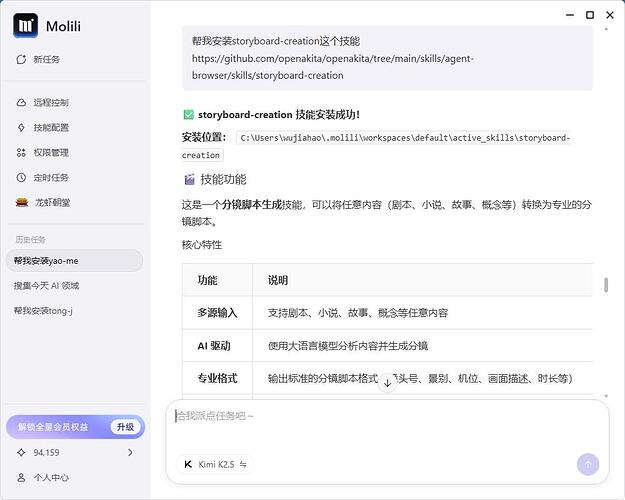625x500 pixels.
Task: Click the install path code text
Action: pyautogui.click(x=376, y=146)
